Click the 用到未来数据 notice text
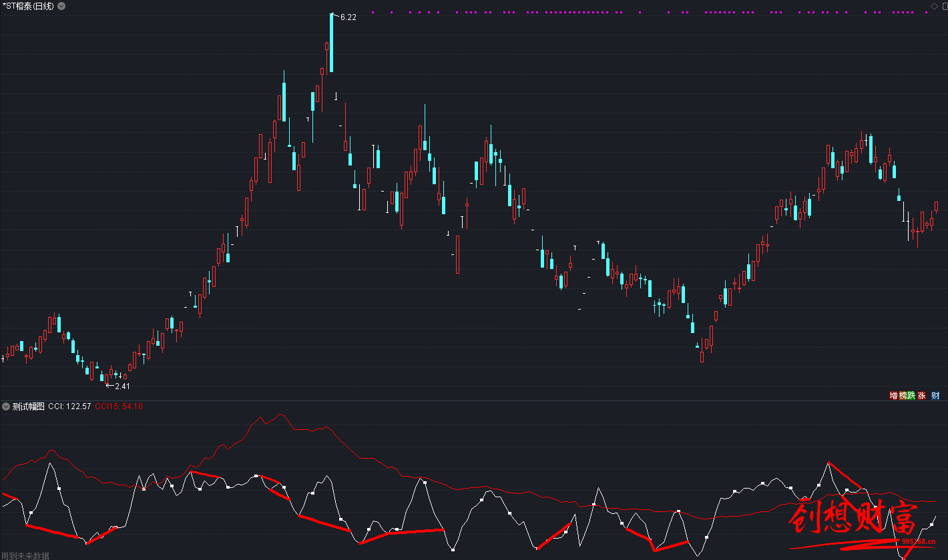This screenshot has height=560, width=948. (x=25, y=555)
